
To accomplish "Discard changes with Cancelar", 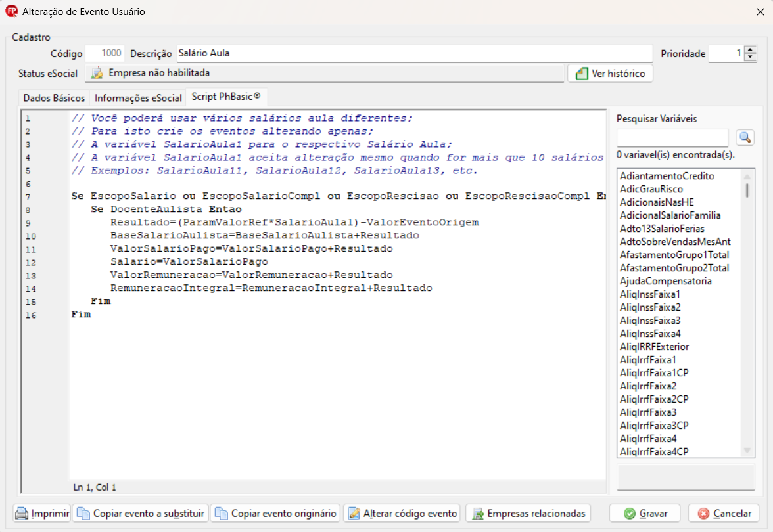I will tap(724, 514).
